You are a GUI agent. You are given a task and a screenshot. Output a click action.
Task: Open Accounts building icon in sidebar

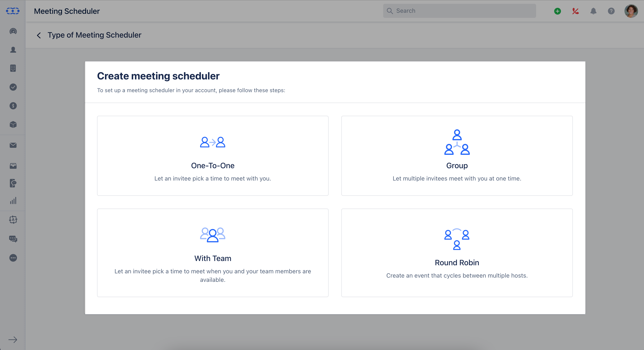(13, 68)
